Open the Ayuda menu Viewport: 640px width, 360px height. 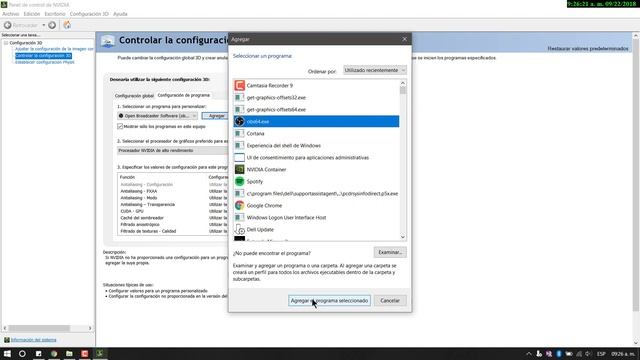[120, 14]
